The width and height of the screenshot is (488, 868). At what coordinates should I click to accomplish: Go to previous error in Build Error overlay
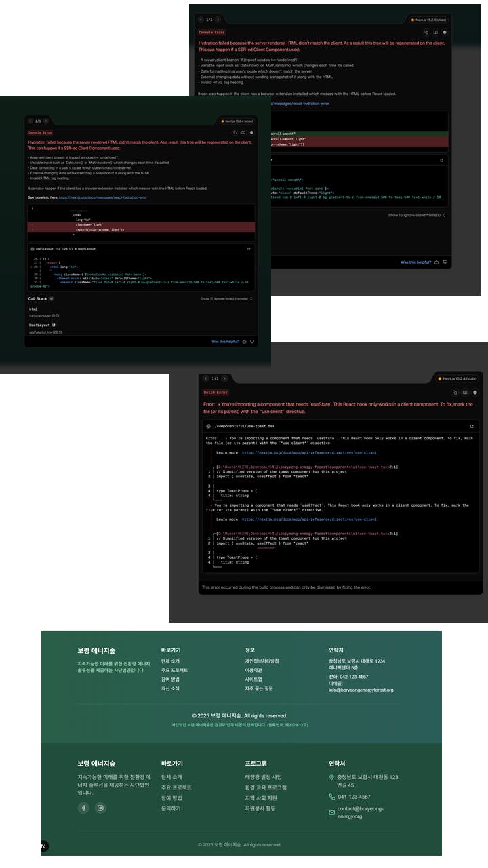(x=206, y=378)
